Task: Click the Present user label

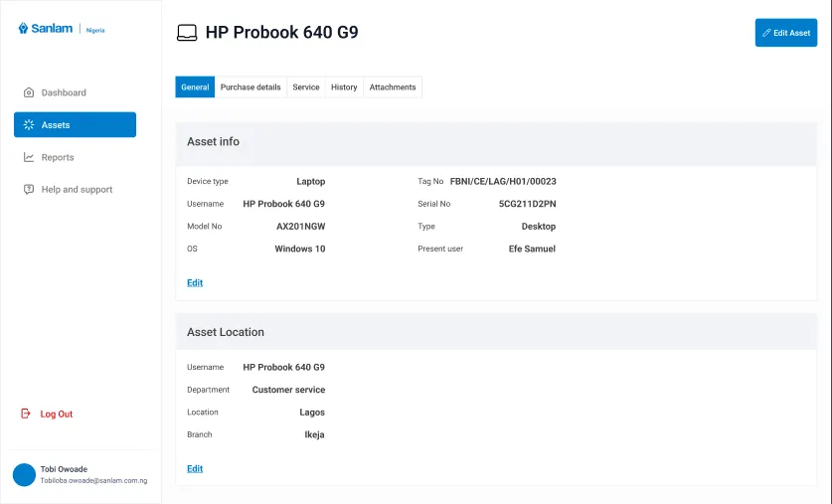Action: coord(440,249)
